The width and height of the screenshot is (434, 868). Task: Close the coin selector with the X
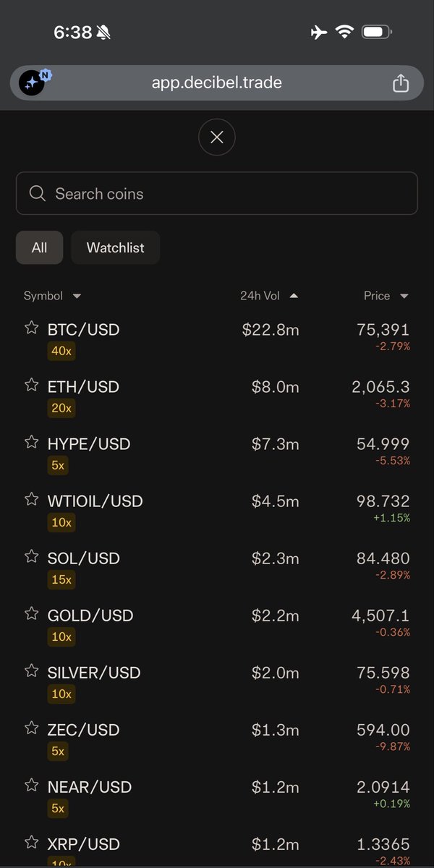click(x=217, y=137)
